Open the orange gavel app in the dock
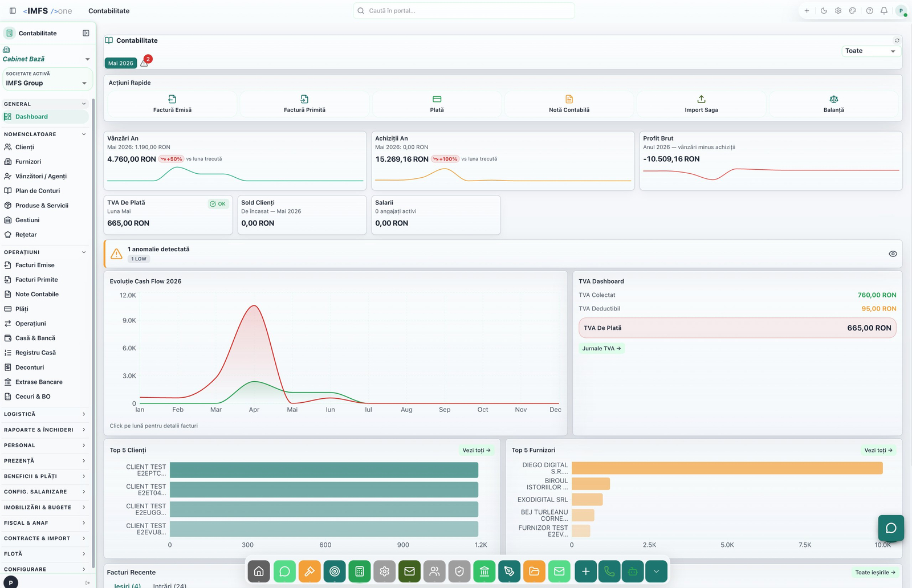 point(310,571)
